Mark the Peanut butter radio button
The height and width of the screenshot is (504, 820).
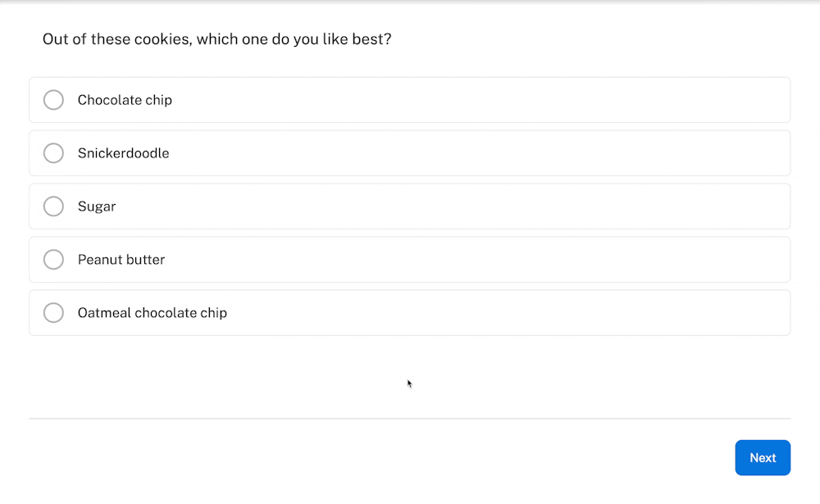[53, 260]
